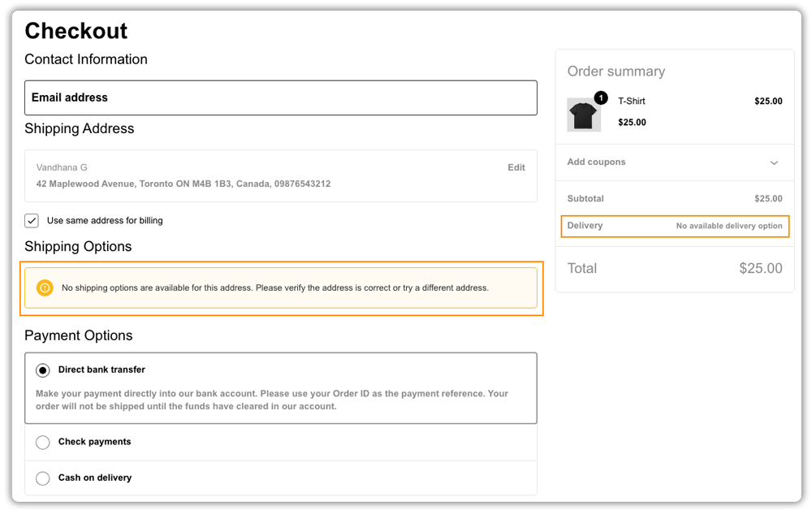
Task: Click the quantity badge on T-Shirt image
Action: [601, 97]
